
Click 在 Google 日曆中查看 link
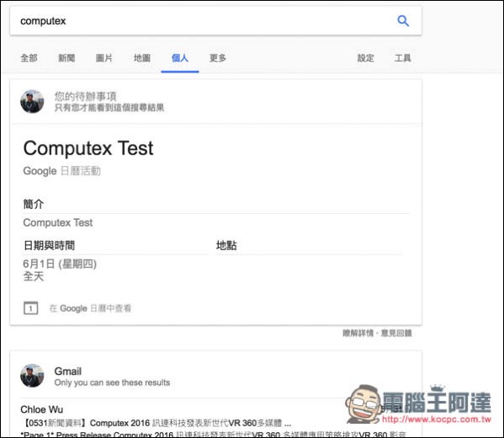(x=90, y=308)
